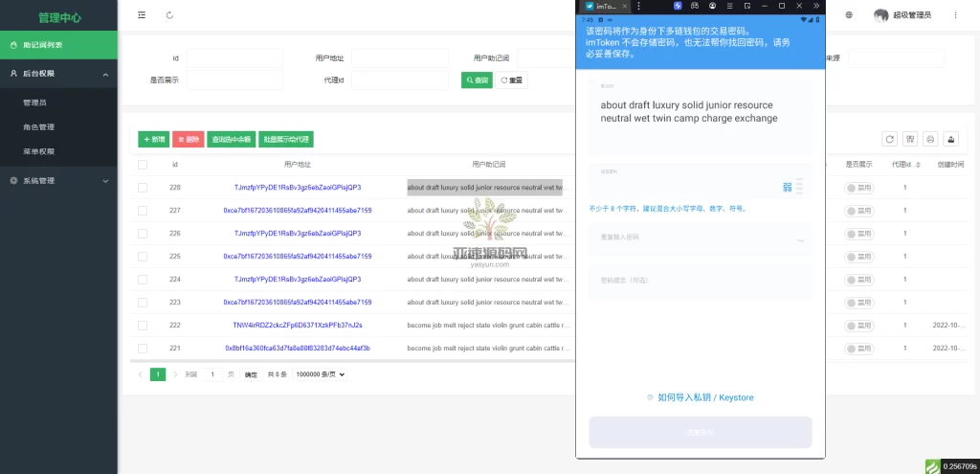Click the table print icon
980x474 pixels.
tap(930, 139)
